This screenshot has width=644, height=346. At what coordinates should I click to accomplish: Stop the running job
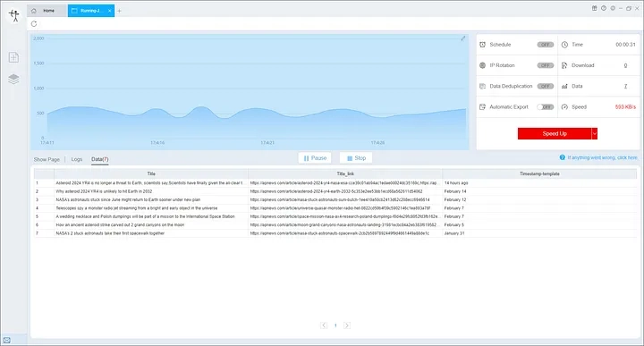[x=356, y=158]
